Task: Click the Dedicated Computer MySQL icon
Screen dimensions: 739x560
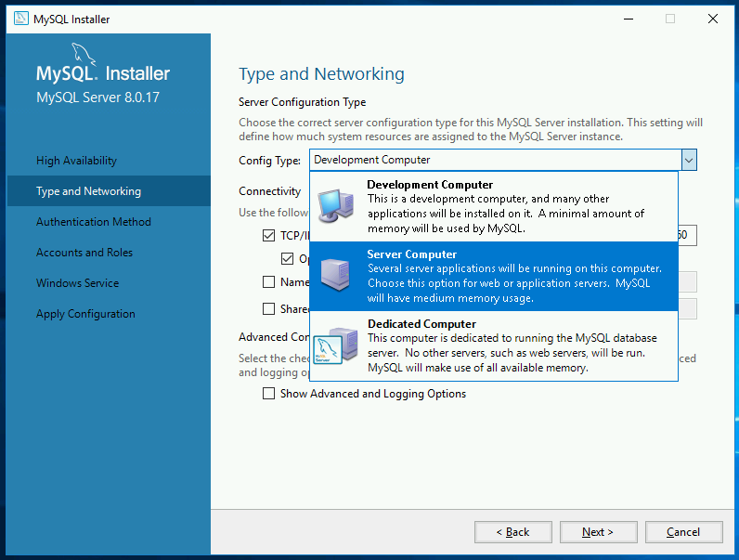Action: pyautogui.click(x=335, y=346)
